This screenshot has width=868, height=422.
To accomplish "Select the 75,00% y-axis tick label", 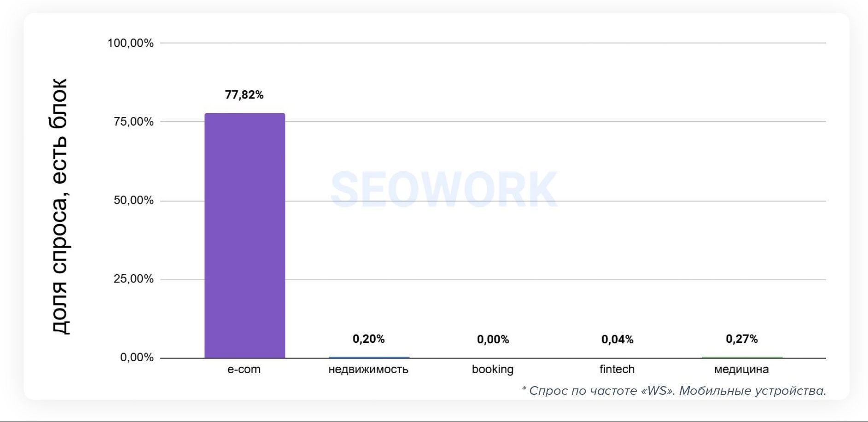I will click(x=134, y=122).
